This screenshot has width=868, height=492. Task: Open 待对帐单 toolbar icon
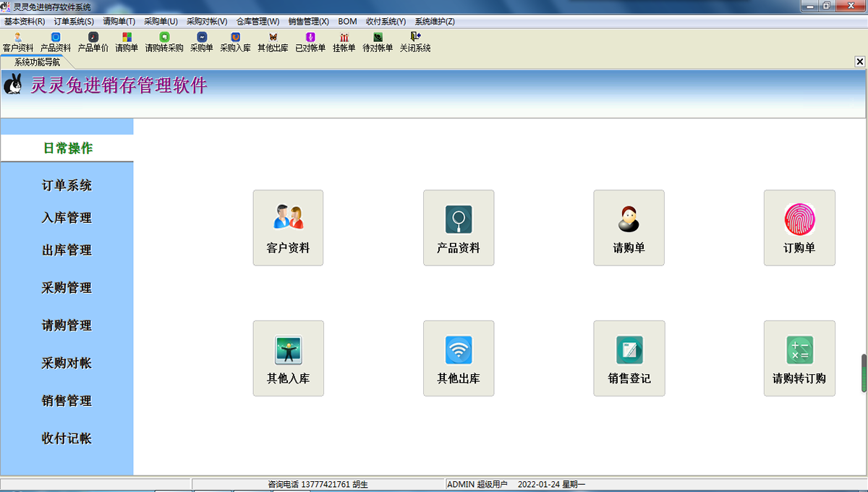pos(378,43)
